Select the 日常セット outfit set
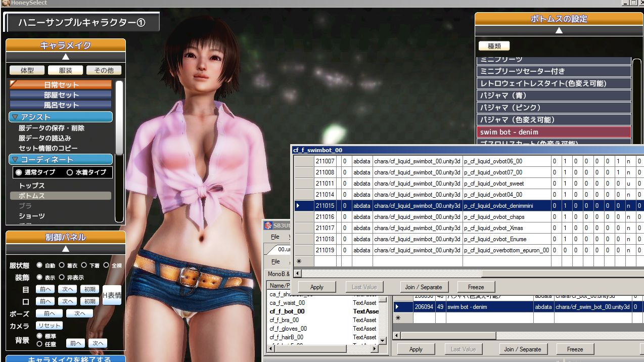644x362 pixels. tap(61, 84)
